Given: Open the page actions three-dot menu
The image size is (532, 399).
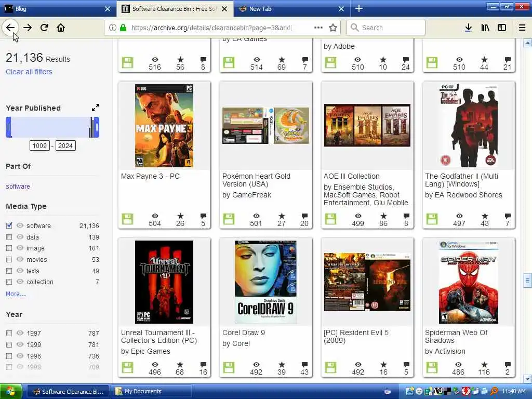Looking at the screenshot, I should 318,28.
